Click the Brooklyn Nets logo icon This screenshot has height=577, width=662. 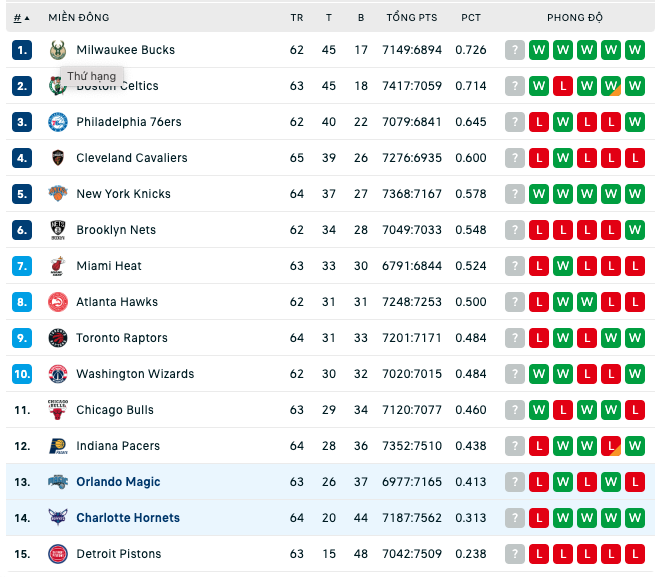[58, 230]
